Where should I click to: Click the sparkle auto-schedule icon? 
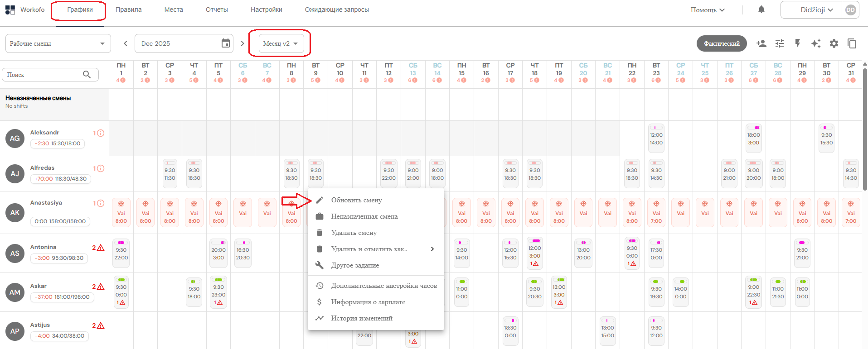(x=816, y=43)
